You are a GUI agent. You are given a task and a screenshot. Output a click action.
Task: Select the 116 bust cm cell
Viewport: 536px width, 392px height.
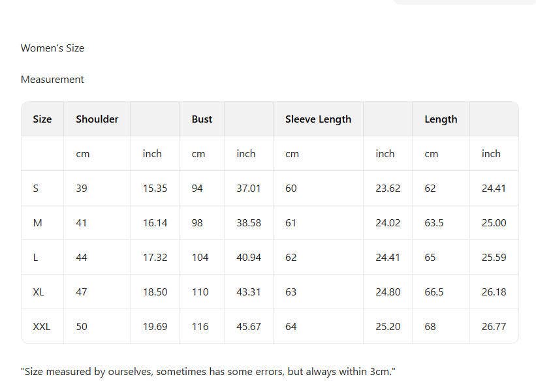click(200, 327)
